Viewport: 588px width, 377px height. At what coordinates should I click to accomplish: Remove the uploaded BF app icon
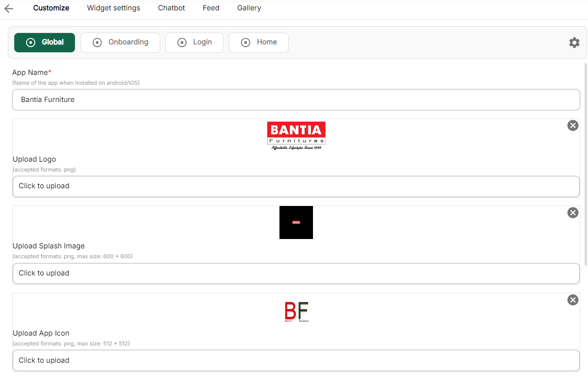tap(573, 300)
